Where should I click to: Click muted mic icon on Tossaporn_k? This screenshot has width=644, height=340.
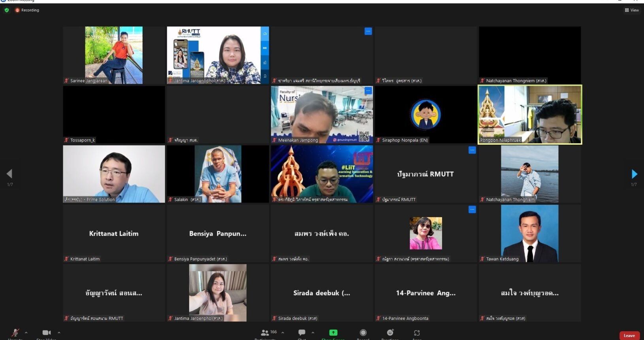[x=66, y=140]
